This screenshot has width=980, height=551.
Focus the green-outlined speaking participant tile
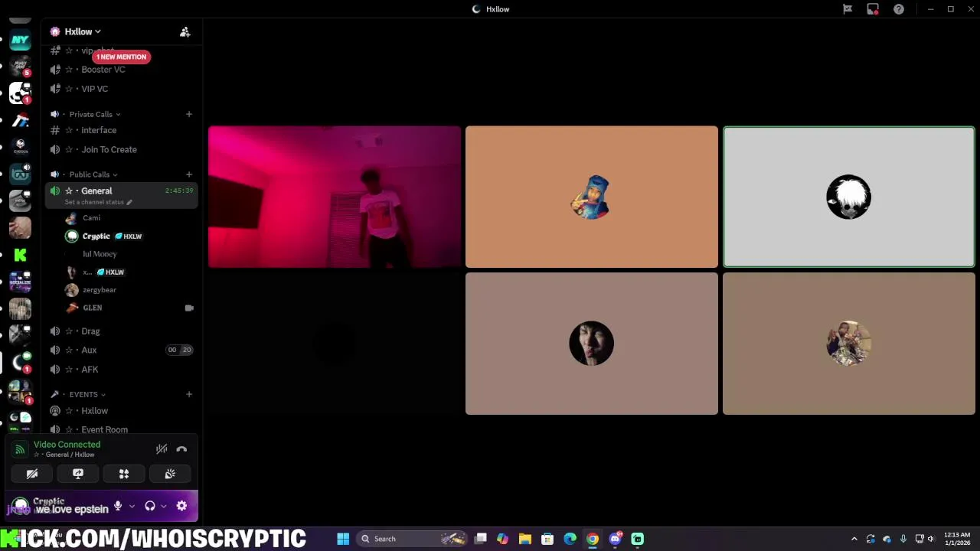point(849,197)
